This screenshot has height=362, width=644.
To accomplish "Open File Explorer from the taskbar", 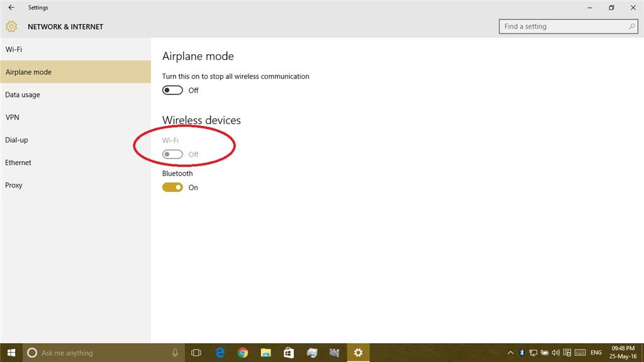I will (266, 353).
